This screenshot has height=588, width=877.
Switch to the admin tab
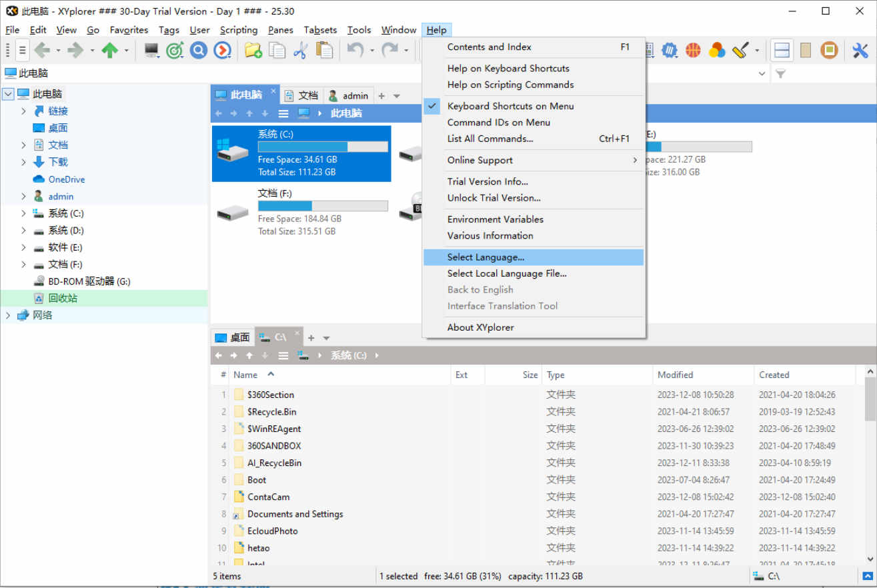348,95
